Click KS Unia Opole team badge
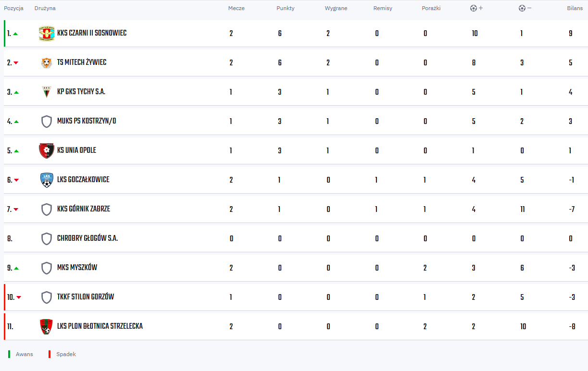588x371 pixels. pos(47,151)
